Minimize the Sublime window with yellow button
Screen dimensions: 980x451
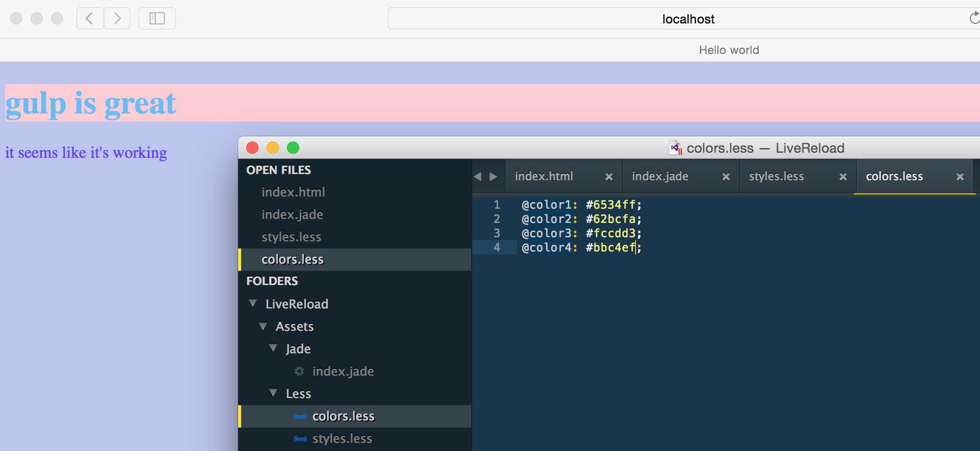(273, 148)
